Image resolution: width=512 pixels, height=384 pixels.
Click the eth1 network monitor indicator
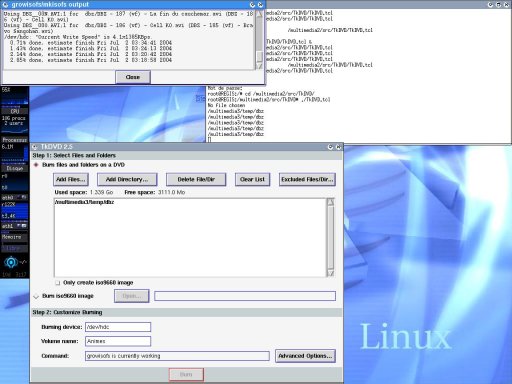coord(15,226)
